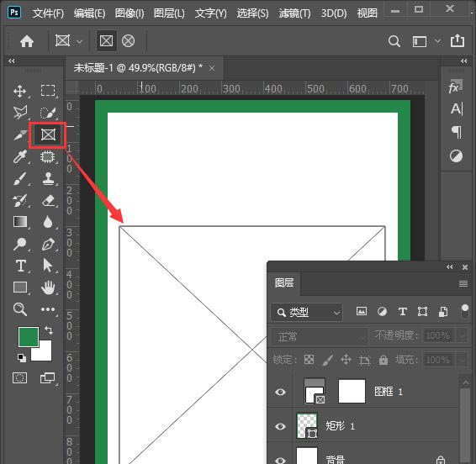This screenshot has width=476, height=464.
Task: Toggle Quick Mask mode
Action: coord(19,377)
